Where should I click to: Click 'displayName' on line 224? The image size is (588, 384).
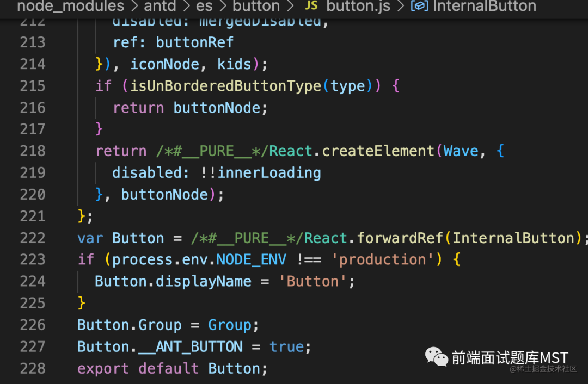coord(204,281)
